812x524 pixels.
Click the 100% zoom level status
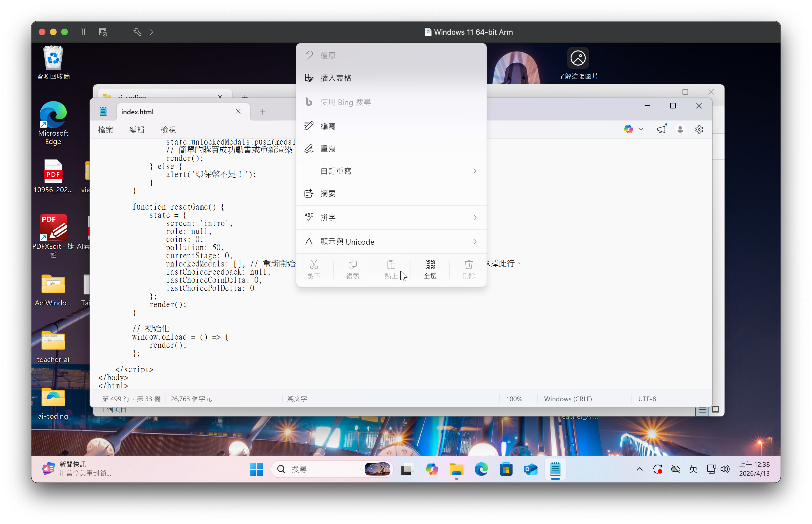tap(514, 399)
